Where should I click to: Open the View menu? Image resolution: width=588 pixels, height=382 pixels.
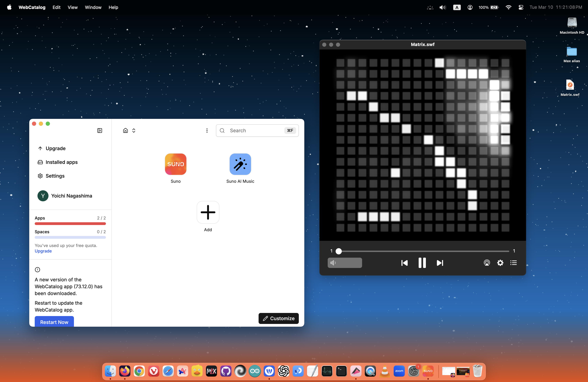coord(72,7)
